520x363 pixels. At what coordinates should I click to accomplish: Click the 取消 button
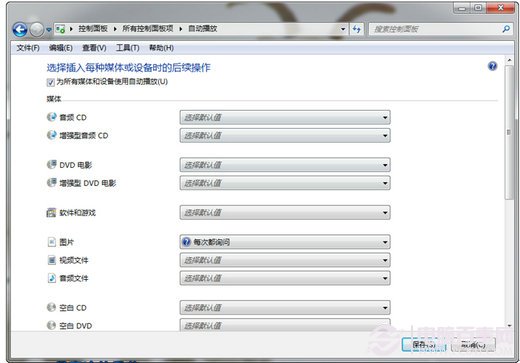(473, 345)
